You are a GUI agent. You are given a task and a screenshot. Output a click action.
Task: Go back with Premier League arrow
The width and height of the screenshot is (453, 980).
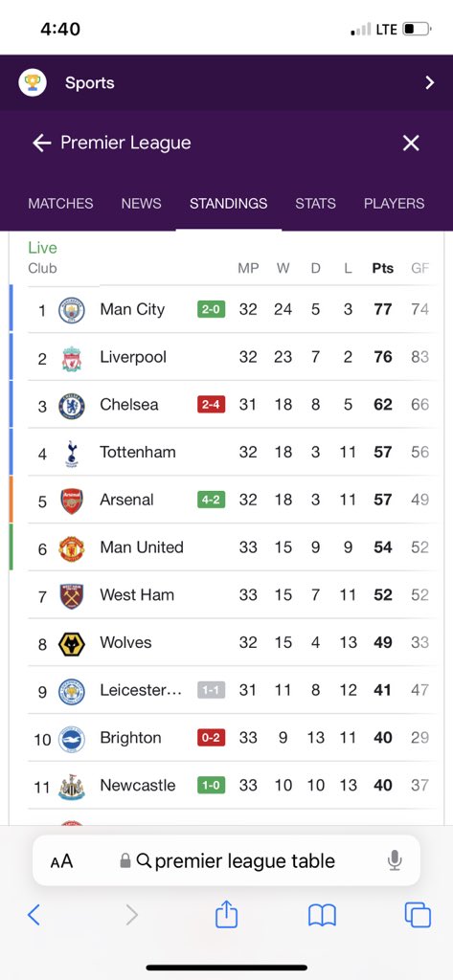tap(42, 144)
